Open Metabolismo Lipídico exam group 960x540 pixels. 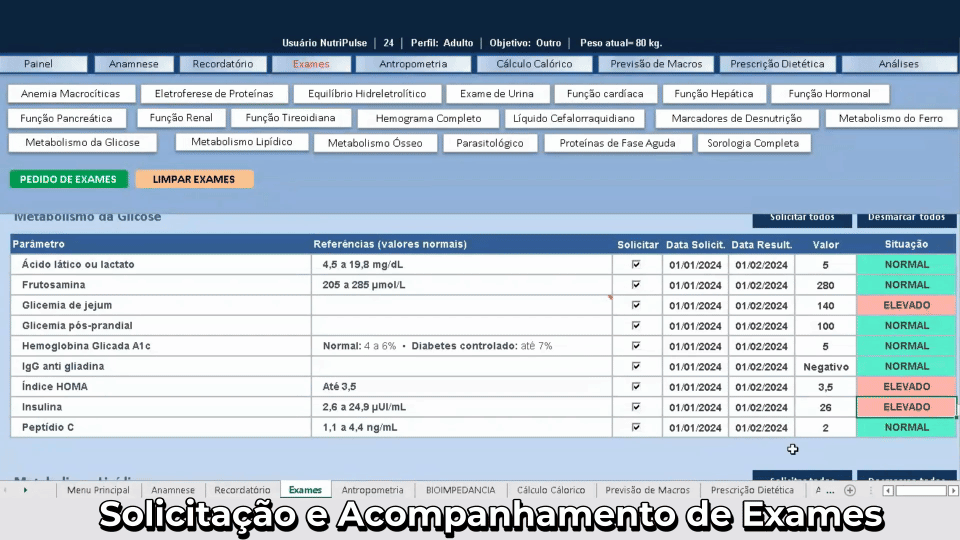pos(241,142)
